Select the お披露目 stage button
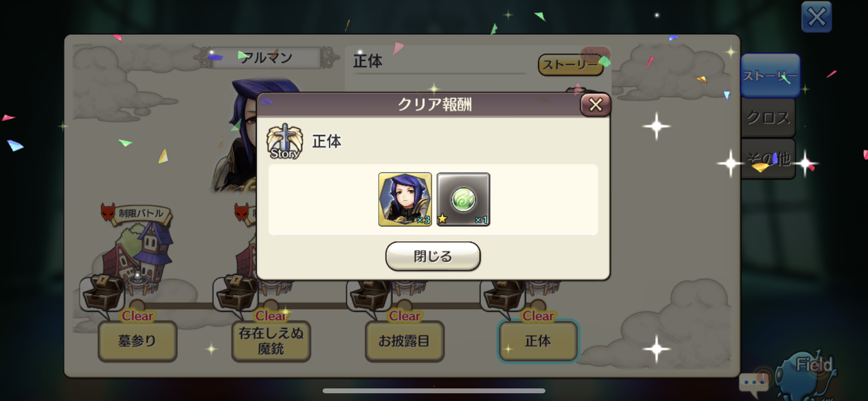 tap(404, 341)
